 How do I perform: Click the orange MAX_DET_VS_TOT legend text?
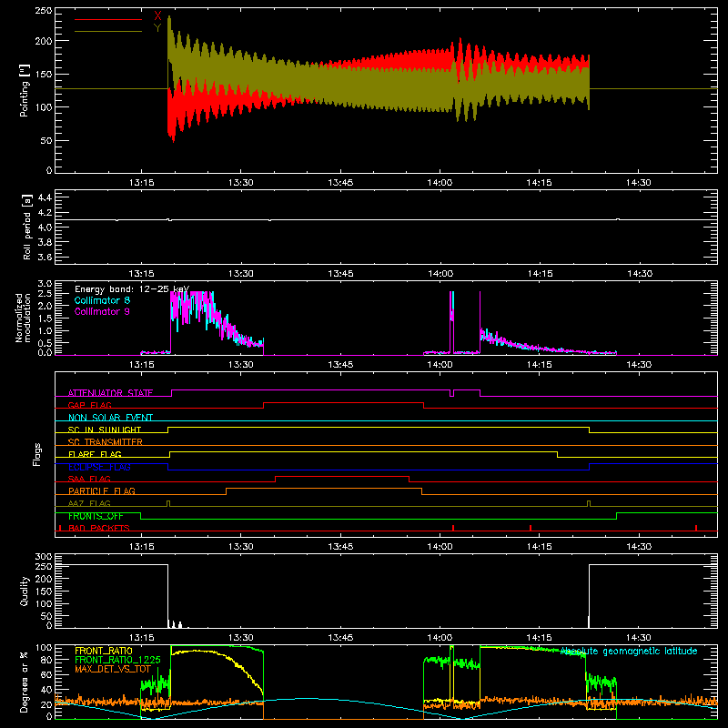pyautogui.click(x=113, y=669)
